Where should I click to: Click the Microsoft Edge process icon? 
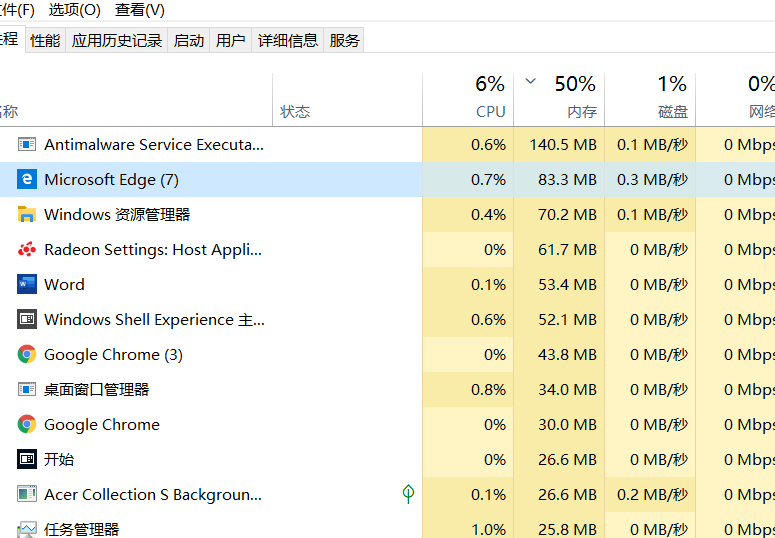click(27, 180)
